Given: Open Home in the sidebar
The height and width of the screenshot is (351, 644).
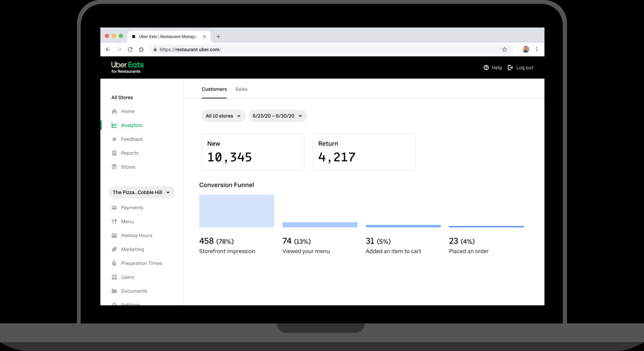Looking at the screenshot, I should [128, 111].
